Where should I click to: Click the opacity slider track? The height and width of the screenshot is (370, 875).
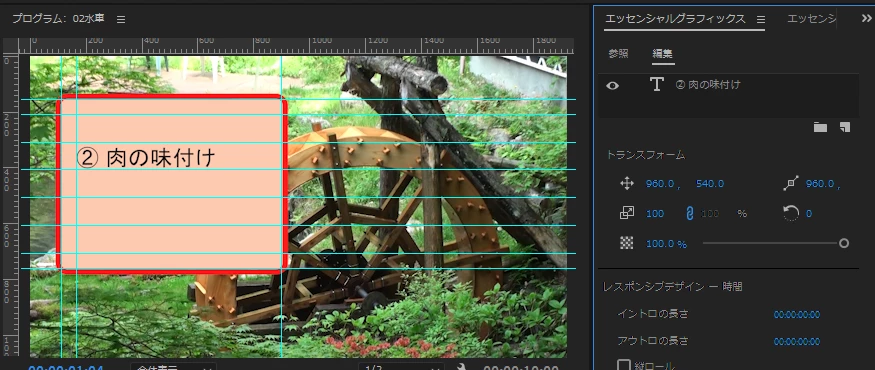tap(771, 243)
